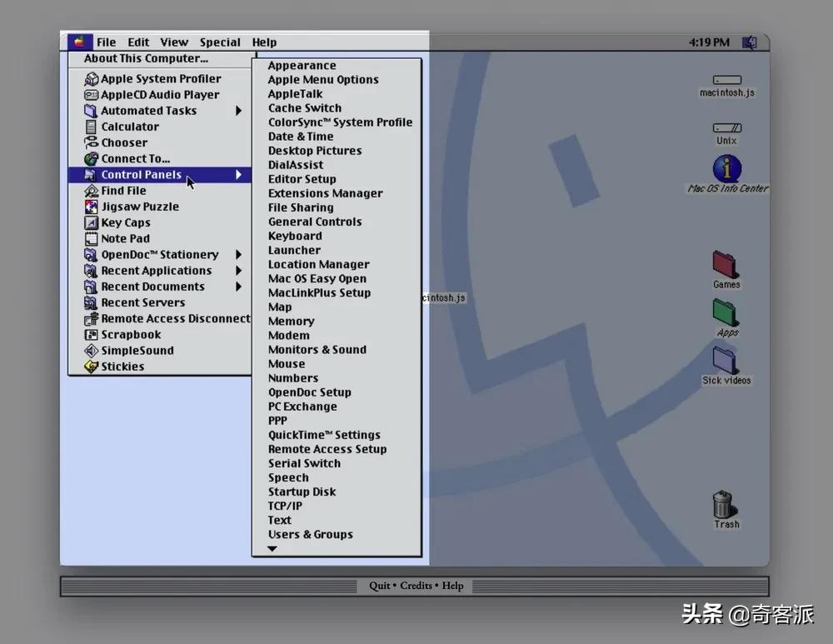Click the SimpleSound speaker icon
The width and height of the screenshot is (833, 644).
coord(92,351)
